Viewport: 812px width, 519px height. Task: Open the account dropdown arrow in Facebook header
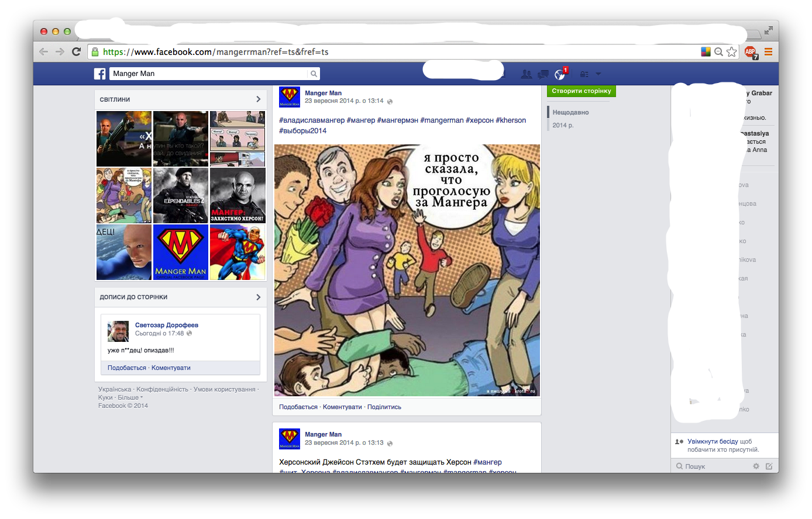(598, 74)
